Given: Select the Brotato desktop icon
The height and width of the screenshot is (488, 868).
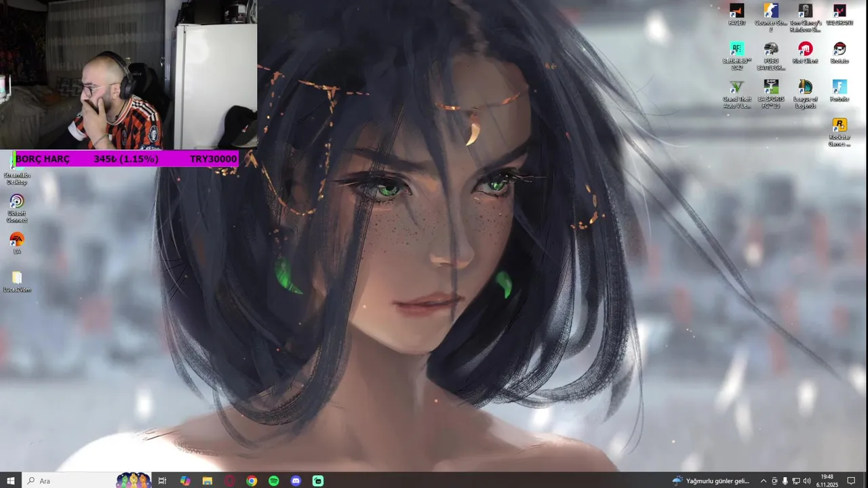Looking at the screenshot, I should tap(840, 53).
